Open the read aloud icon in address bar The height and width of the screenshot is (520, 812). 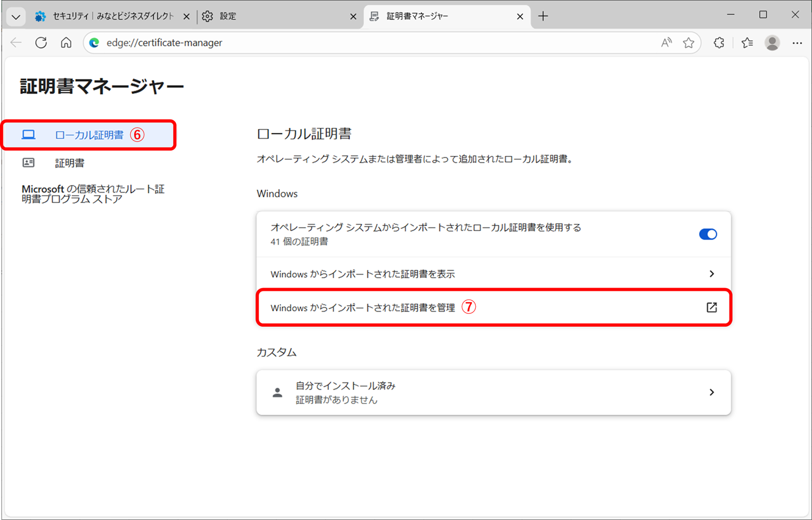click(x=666, y=43)
